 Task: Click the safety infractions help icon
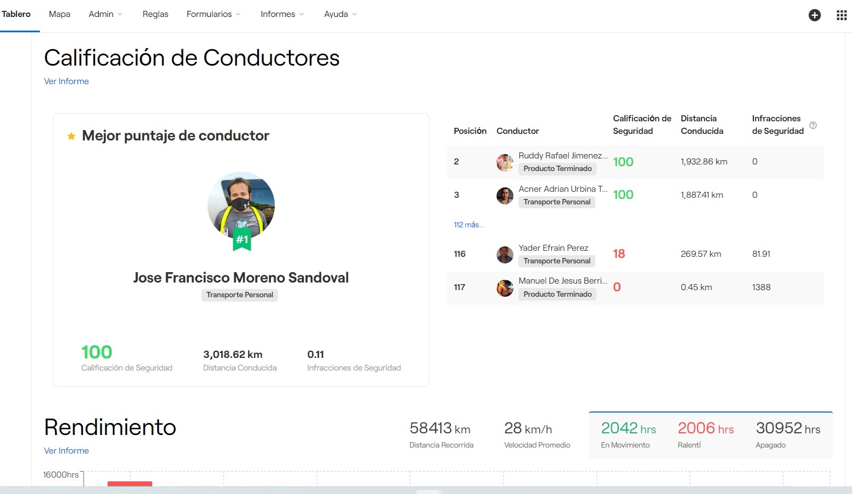pyautogui.click(x=813, y=125)
